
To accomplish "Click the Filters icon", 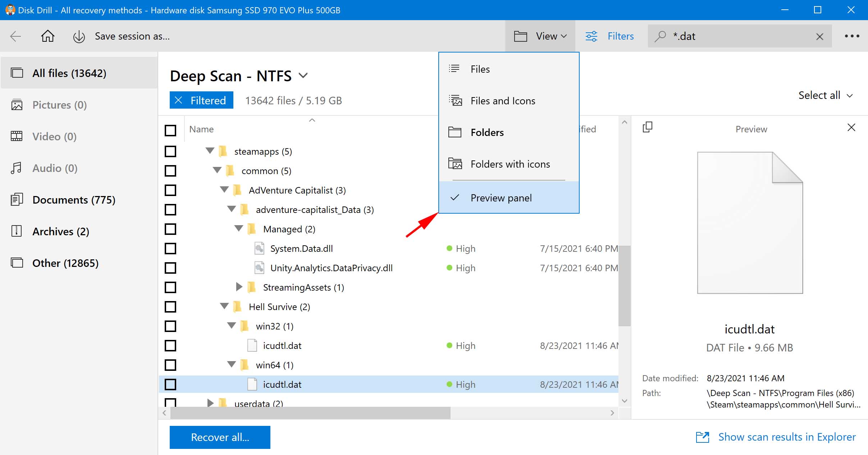I will pyautogui.click(x=592, y=36).
